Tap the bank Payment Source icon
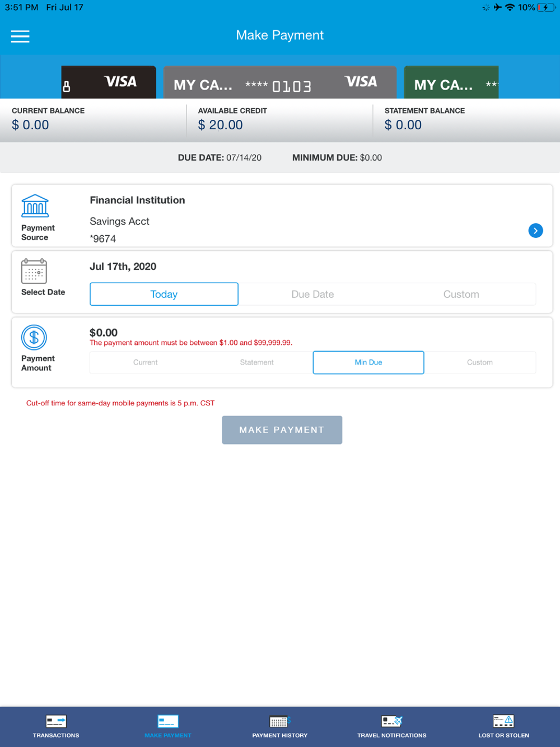Screen dimensions: 560x747 click(x=35, y=206)
